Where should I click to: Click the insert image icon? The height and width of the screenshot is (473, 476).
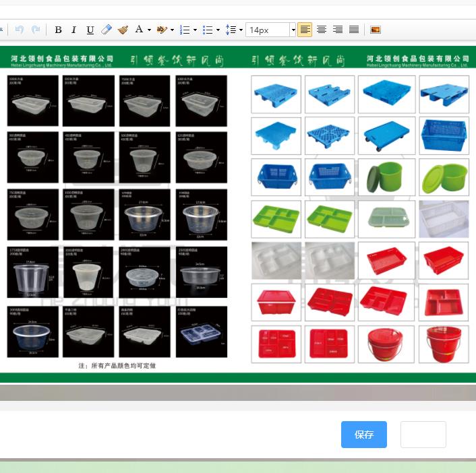tap(376, 30)
